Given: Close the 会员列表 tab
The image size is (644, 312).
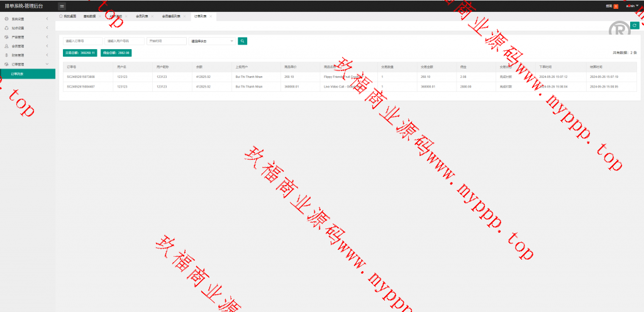Looking at the screenshot, I should [x=152, y=16].
